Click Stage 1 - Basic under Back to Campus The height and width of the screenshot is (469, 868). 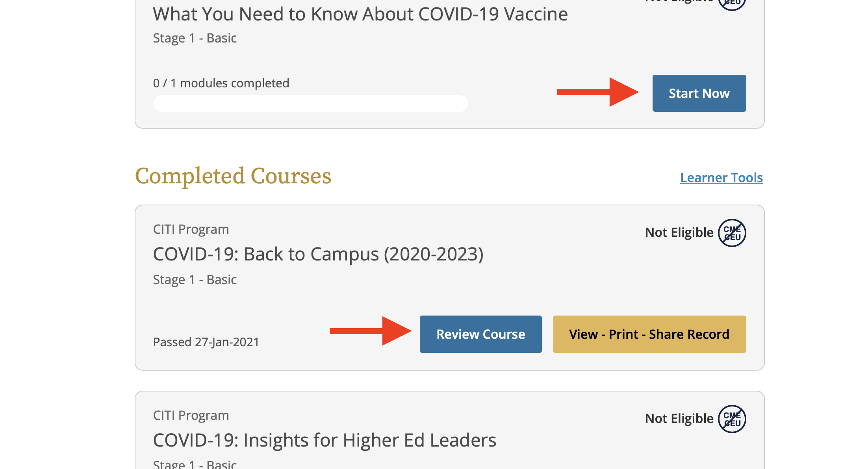195,279
